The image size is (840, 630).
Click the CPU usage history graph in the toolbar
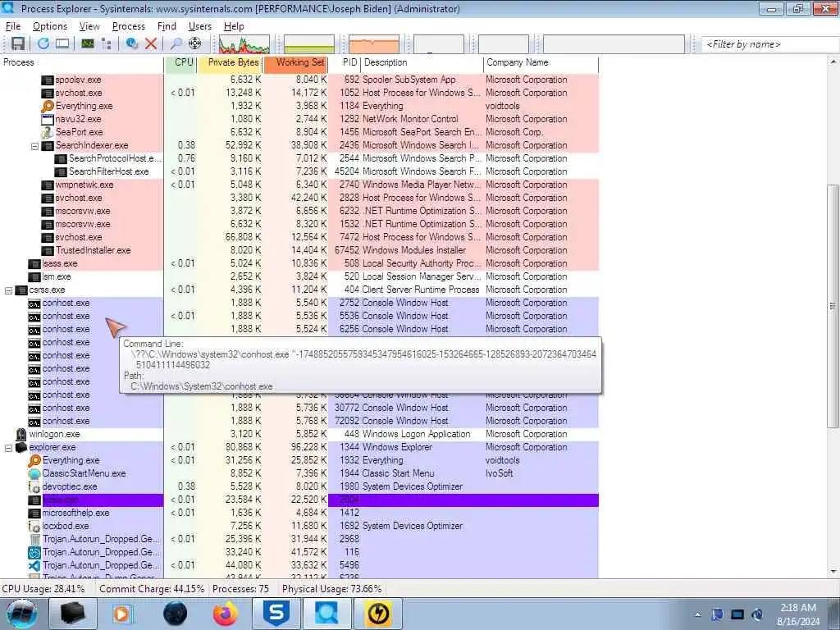click(x=244, y=44)
